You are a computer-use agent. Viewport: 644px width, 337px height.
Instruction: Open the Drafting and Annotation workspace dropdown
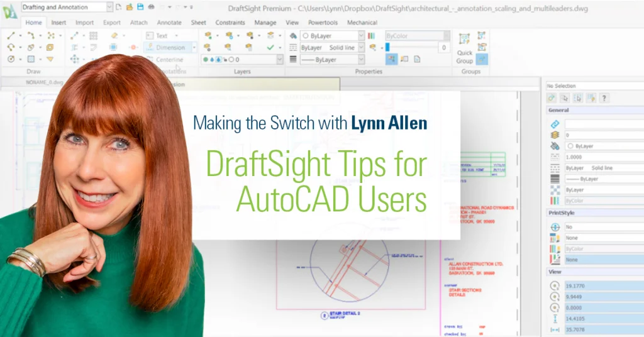coord(109,7)
